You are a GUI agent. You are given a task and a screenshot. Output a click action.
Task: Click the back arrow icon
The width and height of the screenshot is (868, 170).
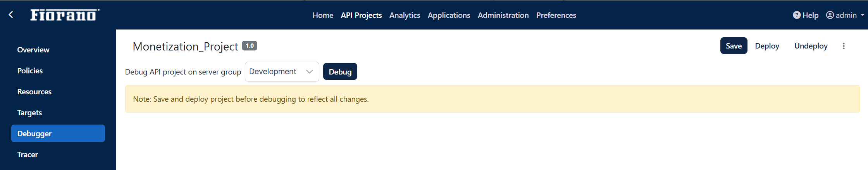coord(11,15)
